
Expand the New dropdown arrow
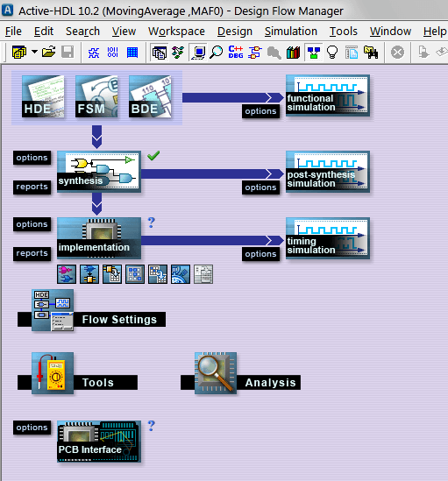click(x=35, y=53)
